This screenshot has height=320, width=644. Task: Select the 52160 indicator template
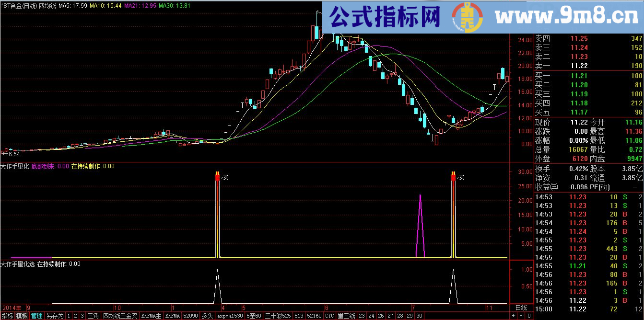tap(315, 316)
